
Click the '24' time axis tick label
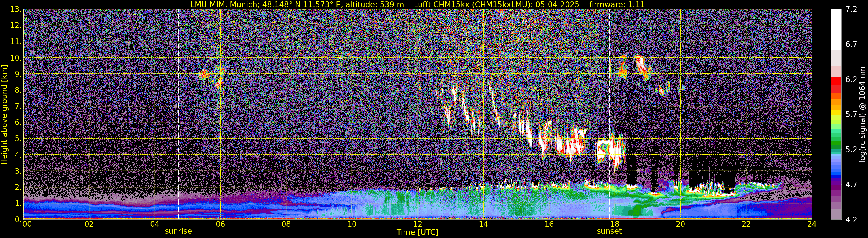812,224
